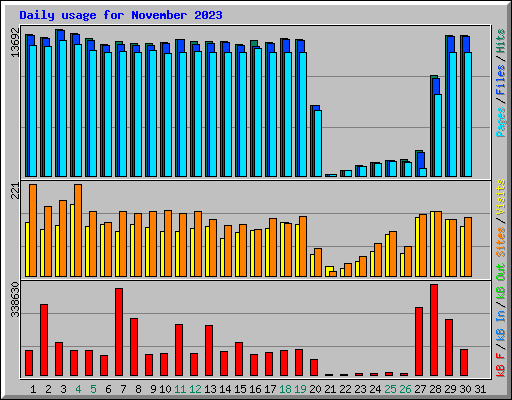The width and height of the screenshot is (512, 400).
Task: Click day 28 on the x-axis
Action: point(435,389)
